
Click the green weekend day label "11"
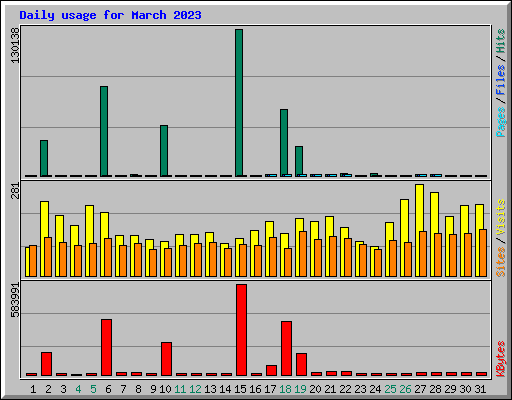click(180, 389)
